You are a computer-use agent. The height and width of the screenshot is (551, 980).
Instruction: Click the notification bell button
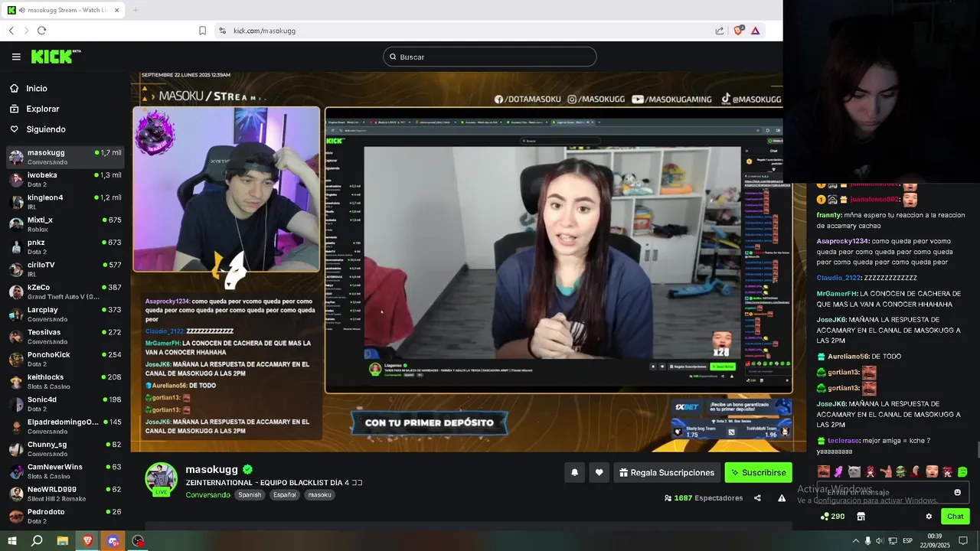[574, 472]
